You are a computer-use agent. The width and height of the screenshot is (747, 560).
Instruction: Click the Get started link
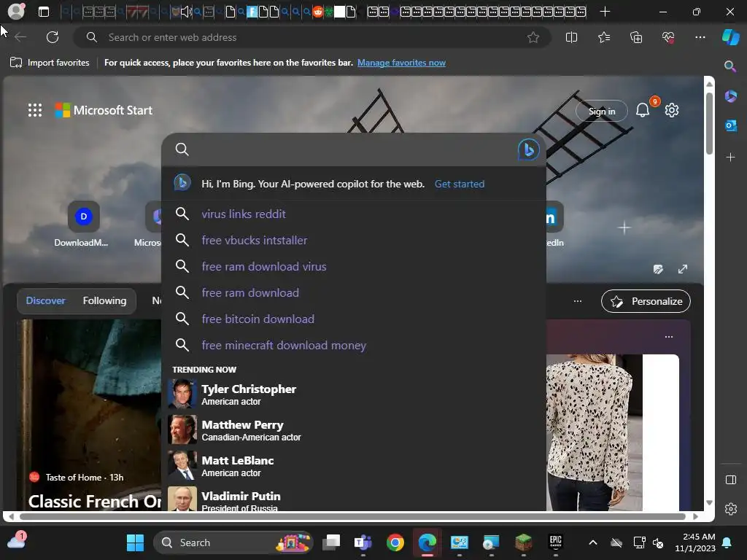[x=460, y=184]
